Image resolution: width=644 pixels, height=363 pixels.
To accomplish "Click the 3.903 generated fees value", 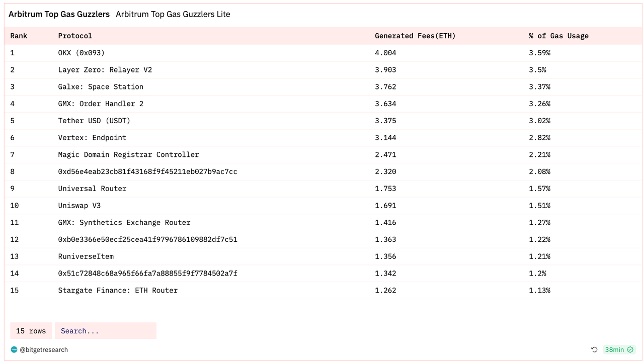I will pyautogui.click(x=385, y=70).
